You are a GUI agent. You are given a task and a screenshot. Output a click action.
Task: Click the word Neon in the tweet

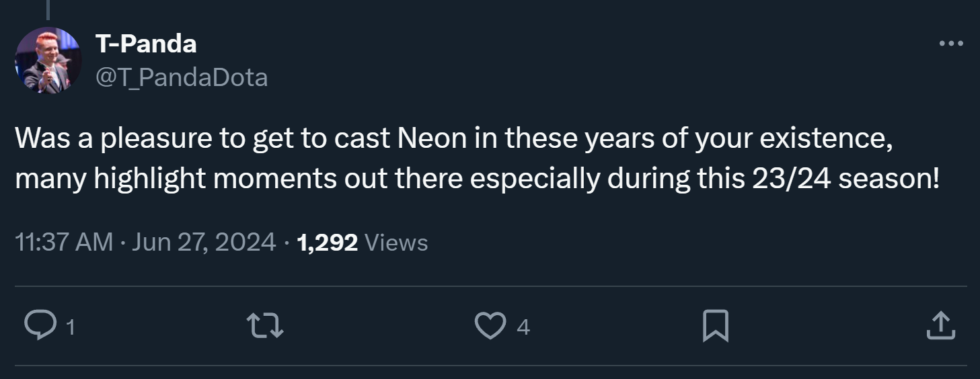point(432,138)
